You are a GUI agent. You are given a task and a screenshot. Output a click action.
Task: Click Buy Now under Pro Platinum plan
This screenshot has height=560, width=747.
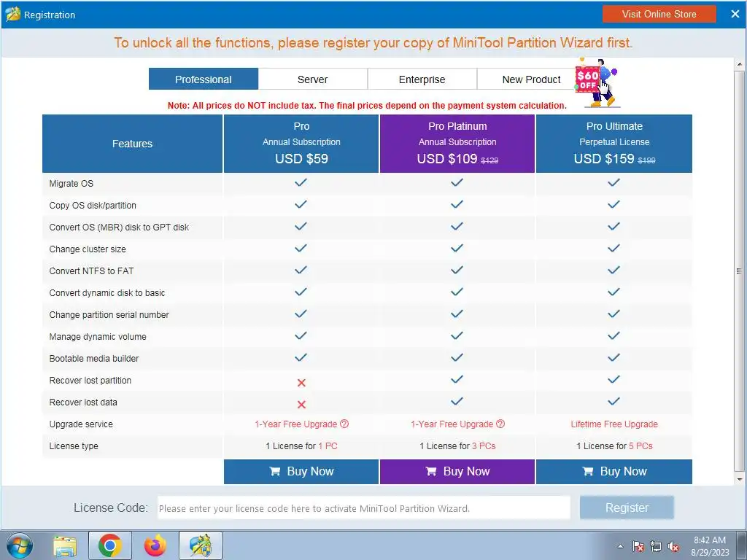point(457,472)
